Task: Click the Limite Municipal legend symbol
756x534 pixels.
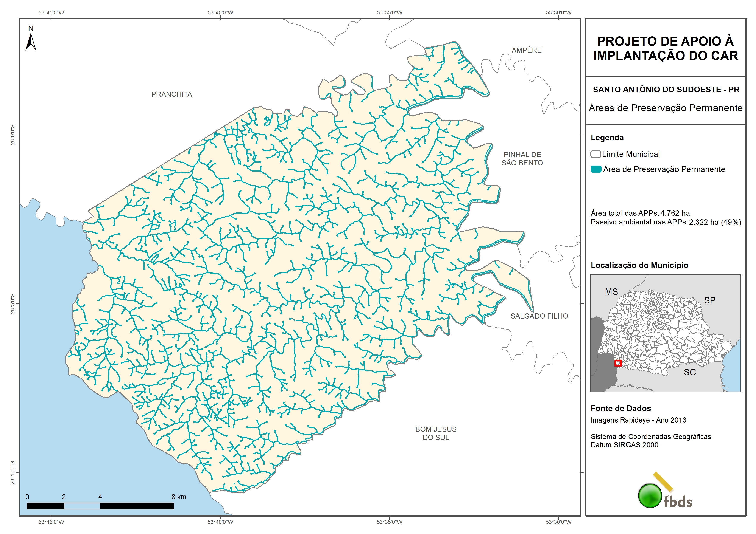Action: click(595, 154)
